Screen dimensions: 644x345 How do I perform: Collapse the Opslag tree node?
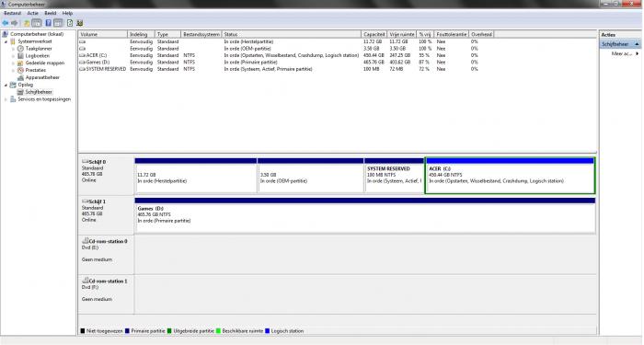point(6,85)
